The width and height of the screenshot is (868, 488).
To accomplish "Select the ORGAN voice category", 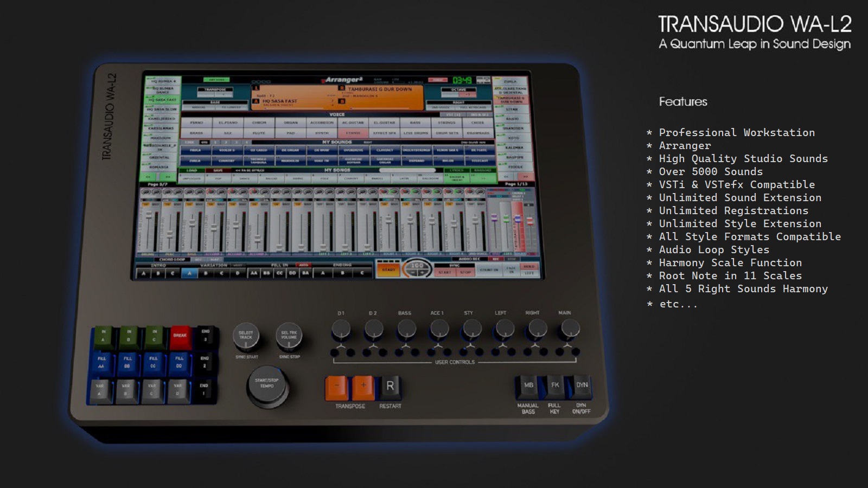I will [x=290, y=123].
